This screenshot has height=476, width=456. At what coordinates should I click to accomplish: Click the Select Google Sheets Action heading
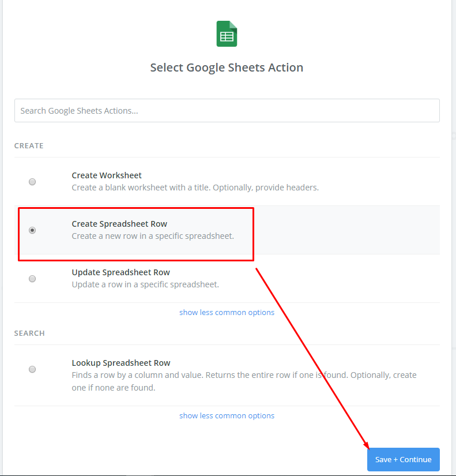pos(227,68)
